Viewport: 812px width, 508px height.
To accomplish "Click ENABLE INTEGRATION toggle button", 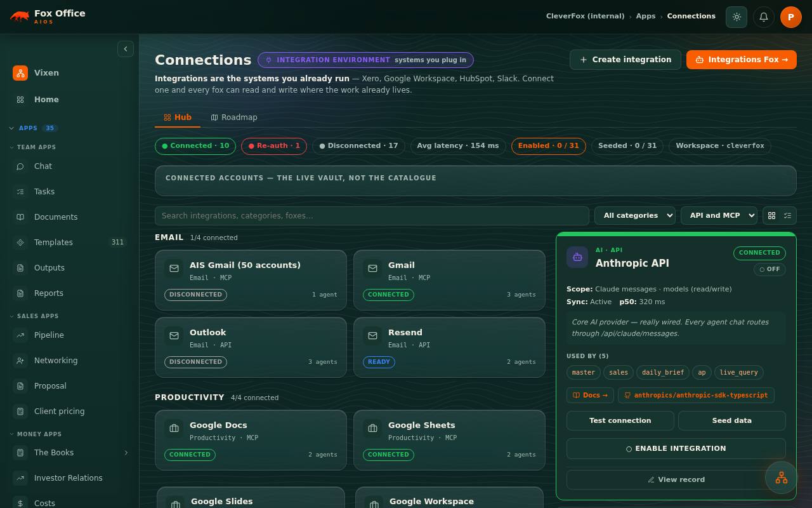I will click(676, 449).
